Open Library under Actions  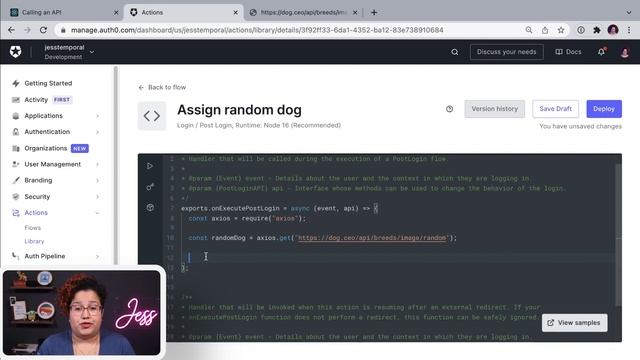[x=34, y=241]
